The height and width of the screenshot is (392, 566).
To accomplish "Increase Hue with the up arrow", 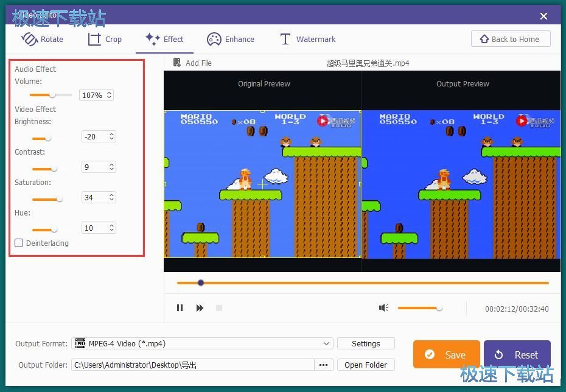I will click(x=111, y=225).
